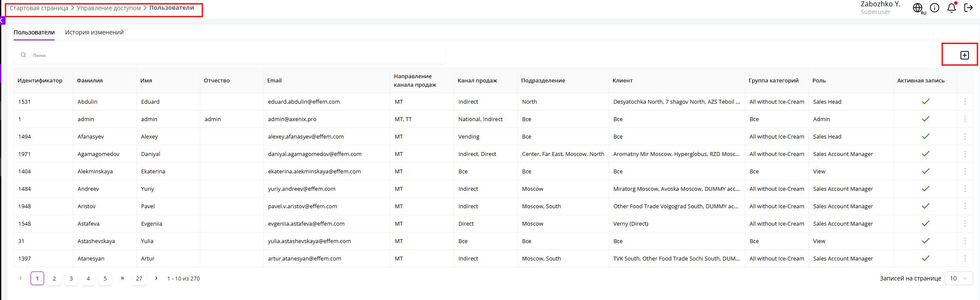Screen dimensions: 980x300
Task: Click Управление доступом breadcrumb link
Action: (x=109, y=8)
